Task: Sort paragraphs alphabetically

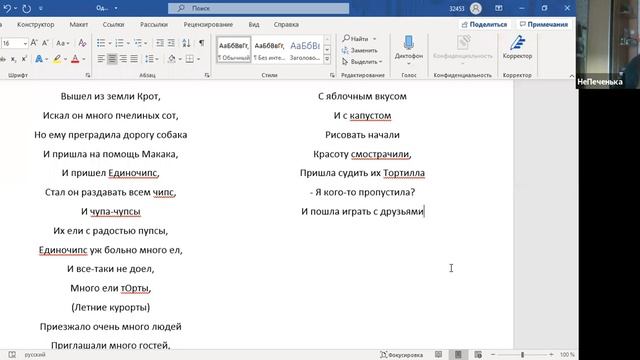Action: pos(186,43)
